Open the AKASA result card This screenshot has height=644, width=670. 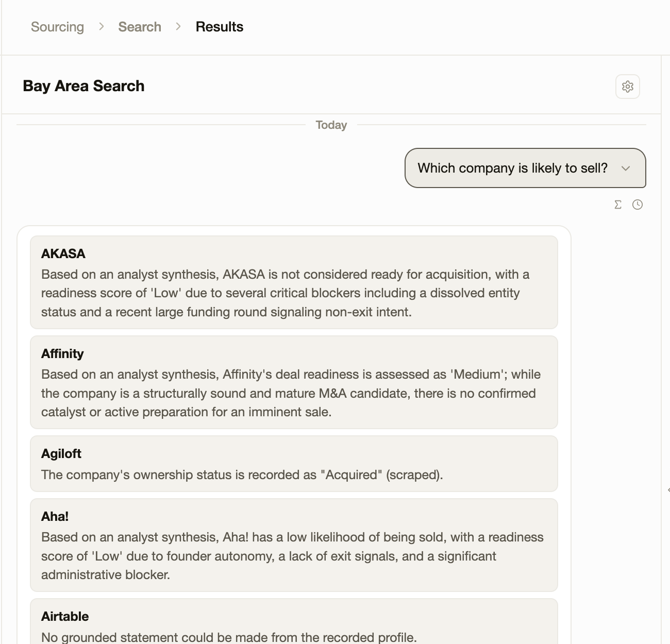pyautogui.click(x=294, y=282)
